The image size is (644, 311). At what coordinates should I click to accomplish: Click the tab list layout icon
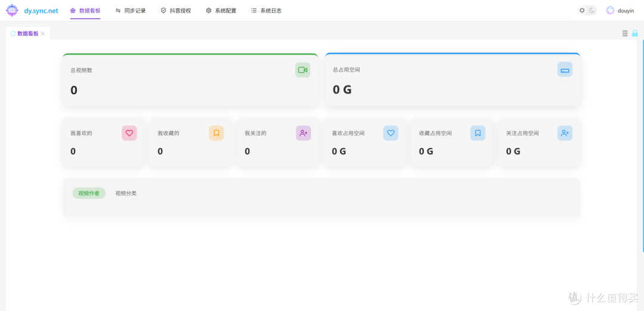(x=625, y=33)
